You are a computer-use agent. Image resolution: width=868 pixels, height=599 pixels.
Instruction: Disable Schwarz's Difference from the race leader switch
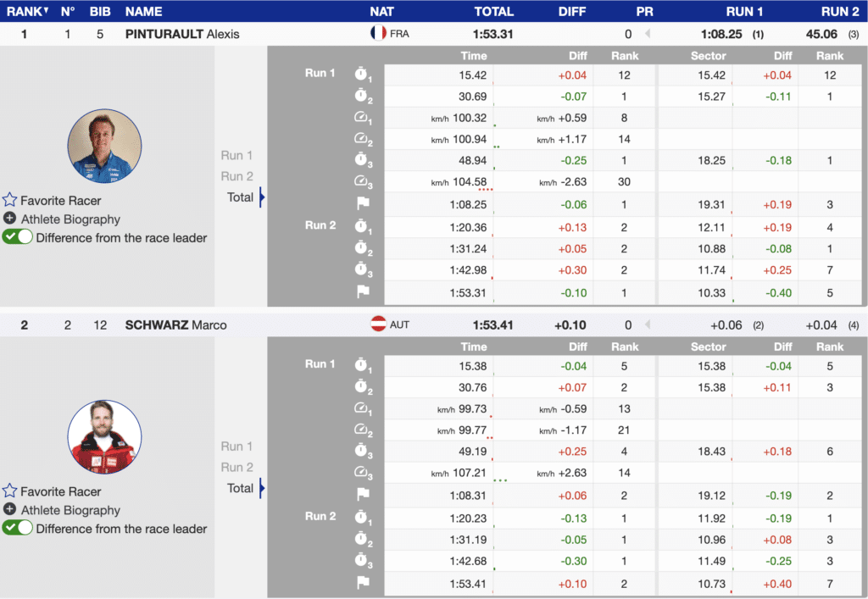click(x=18, y=529)
